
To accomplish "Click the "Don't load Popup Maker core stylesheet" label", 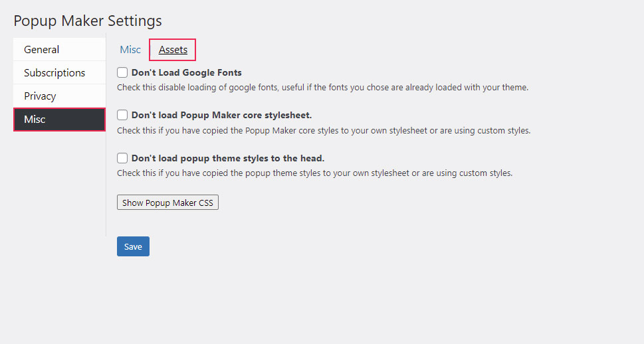I will pyautogui.click(x=221, y=115).
